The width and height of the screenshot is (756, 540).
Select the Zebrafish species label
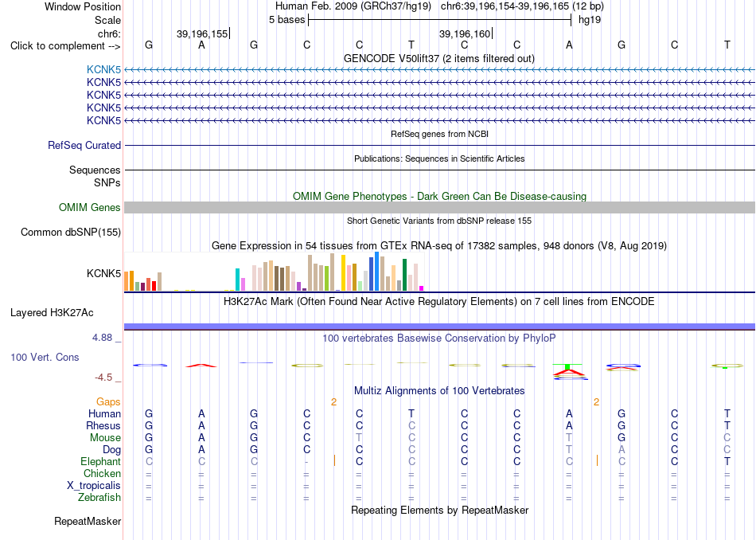(99, 498)
